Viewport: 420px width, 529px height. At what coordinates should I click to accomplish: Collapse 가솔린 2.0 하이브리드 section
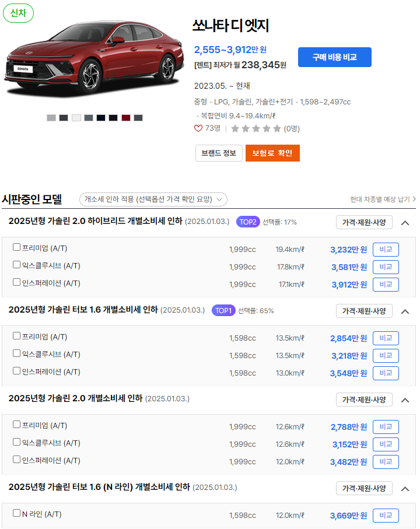405,223
